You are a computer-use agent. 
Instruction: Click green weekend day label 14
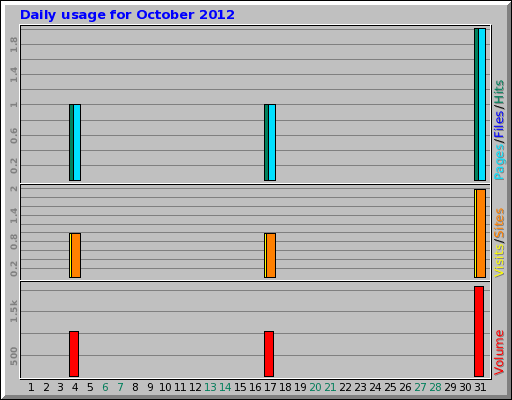[225, 387]
